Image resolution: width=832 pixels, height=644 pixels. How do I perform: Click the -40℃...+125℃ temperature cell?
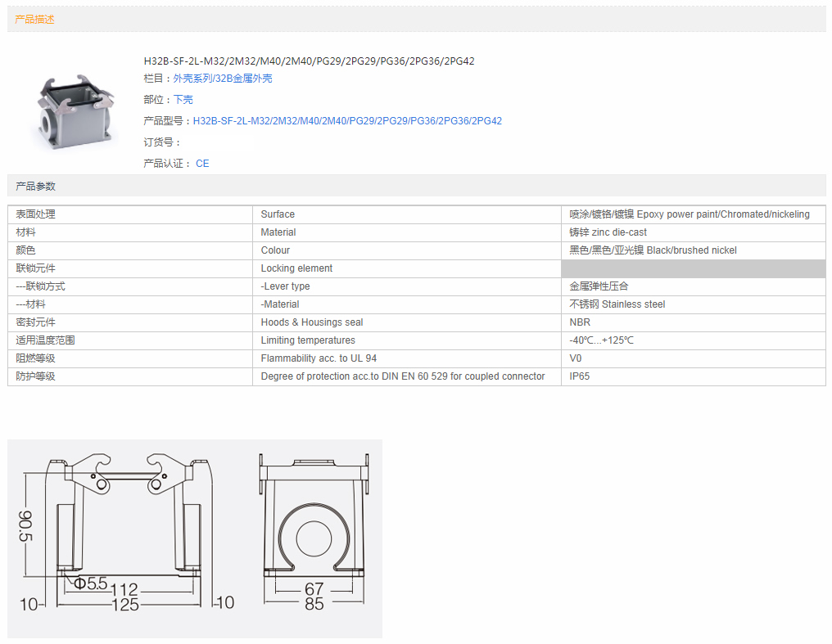602,340
